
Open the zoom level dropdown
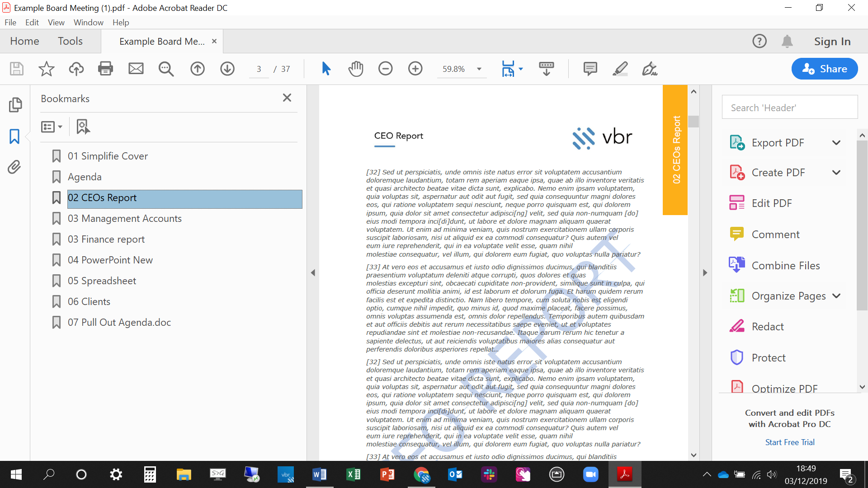(x=479, y=69)
